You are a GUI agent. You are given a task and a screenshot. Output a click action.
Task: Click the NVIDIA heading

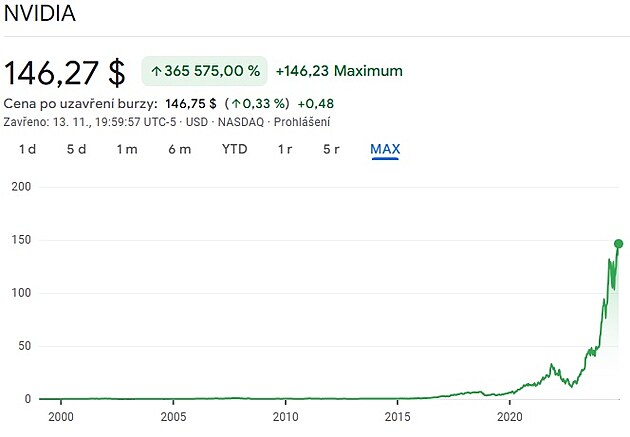37,16
